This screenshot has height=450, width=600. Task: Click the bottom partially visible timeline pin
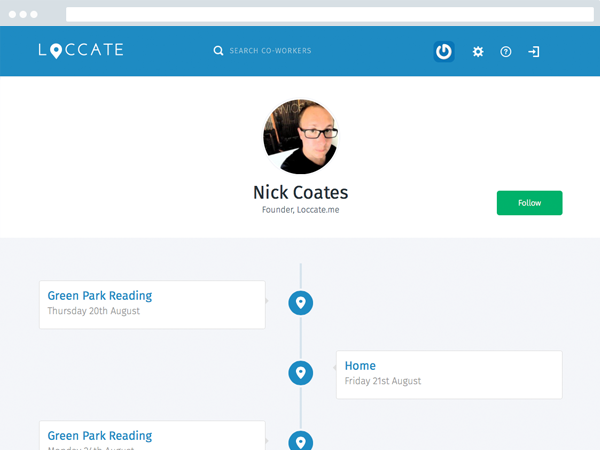point(301,440)
